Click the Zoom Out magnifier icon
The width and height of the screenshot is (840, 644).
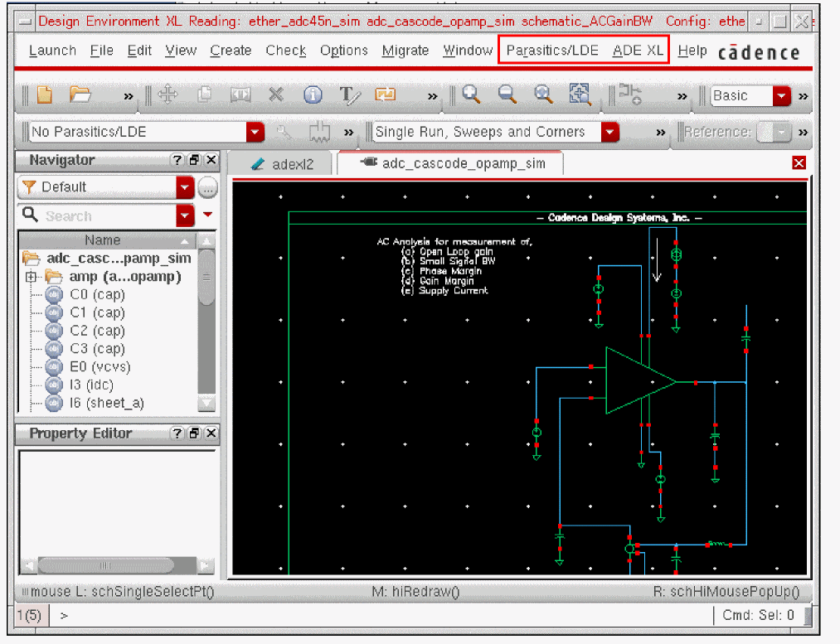(507, 94)
